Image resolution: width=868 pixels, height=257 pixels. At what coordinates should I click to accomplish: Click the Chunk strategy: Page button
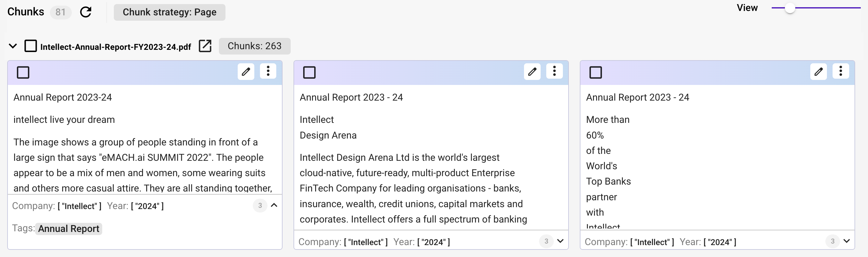point(169,12)
